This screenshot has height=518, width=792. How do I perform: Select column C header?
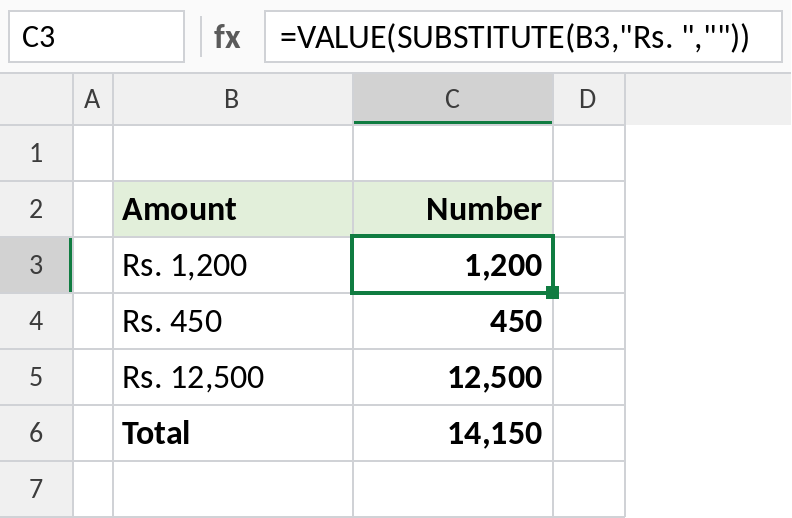[453, 99]
